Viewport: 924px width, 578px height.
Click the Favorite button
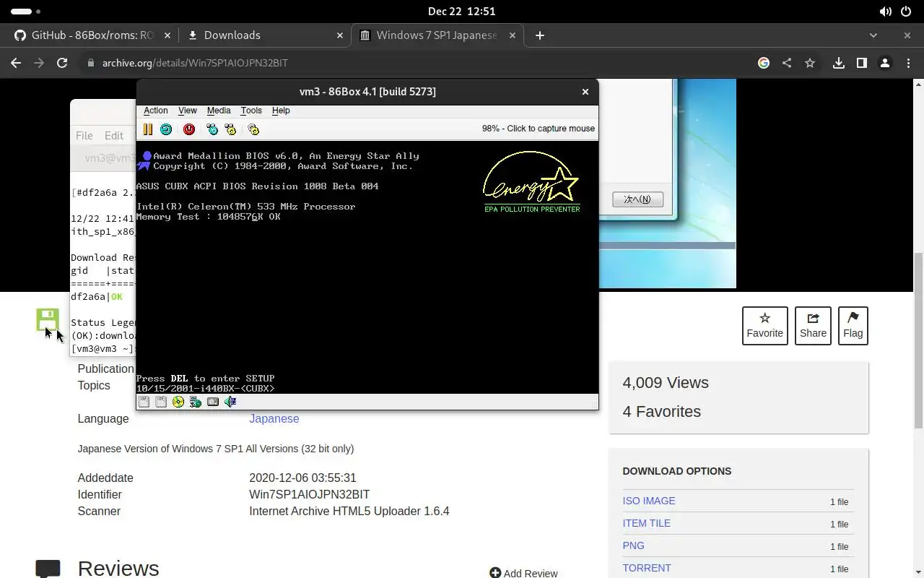(765, 325)
